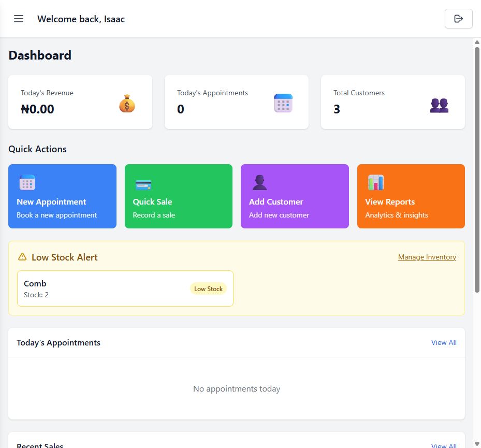Image resolution: width=481 pixels, height=448 pixels.
Task: Click the two-people Total Customers icon
Action: (x=439, y=106)
